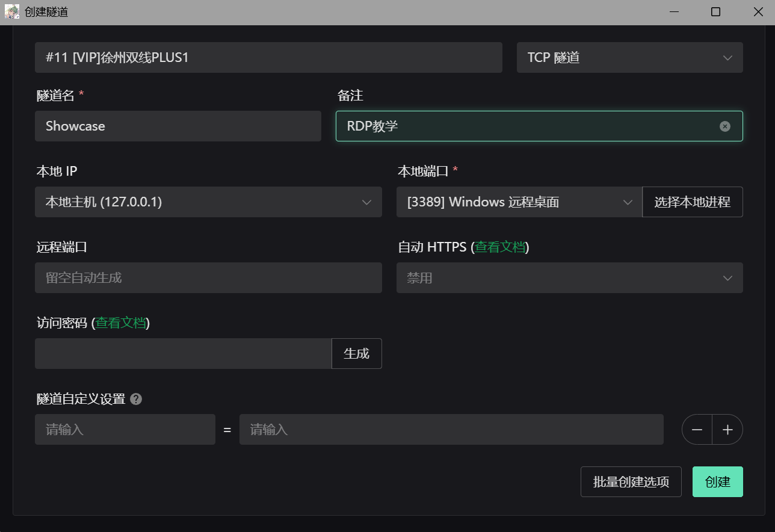775x532 pixels.
Task: Click the 创建 button
Action: coord(717,482)
